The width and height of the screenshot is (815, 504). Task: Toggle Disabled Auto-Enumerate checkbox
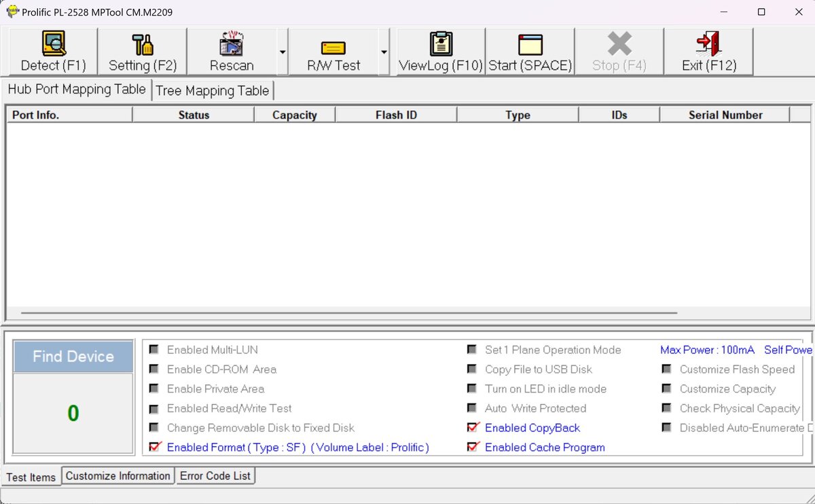667,427
